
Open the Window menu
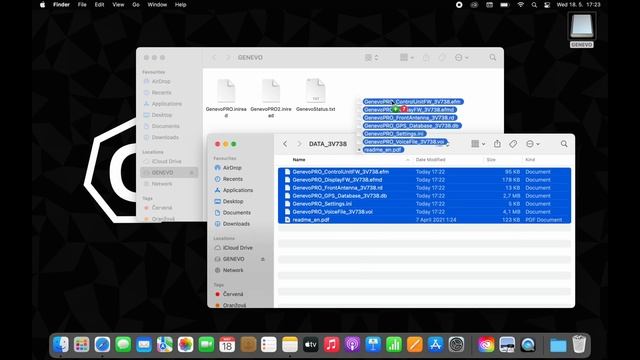pos(157,5)
